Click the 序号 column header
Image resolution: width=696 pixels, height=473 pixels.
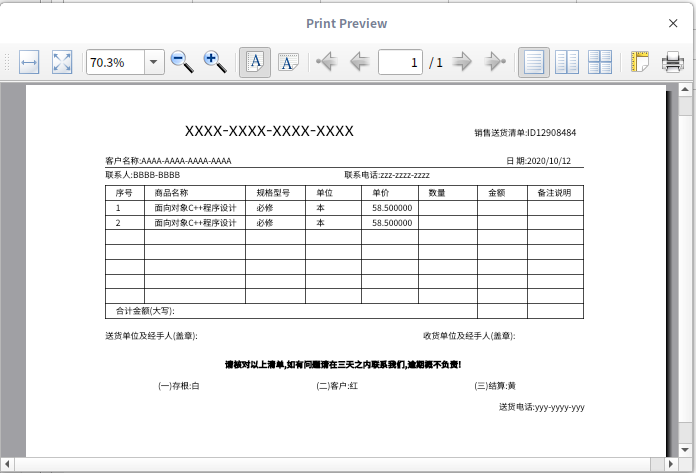[124, 193]
